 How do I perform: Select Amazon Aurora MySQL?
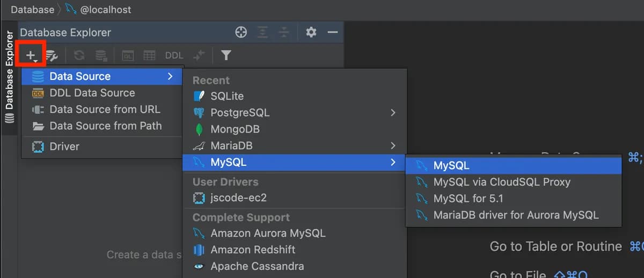[295, 233]
